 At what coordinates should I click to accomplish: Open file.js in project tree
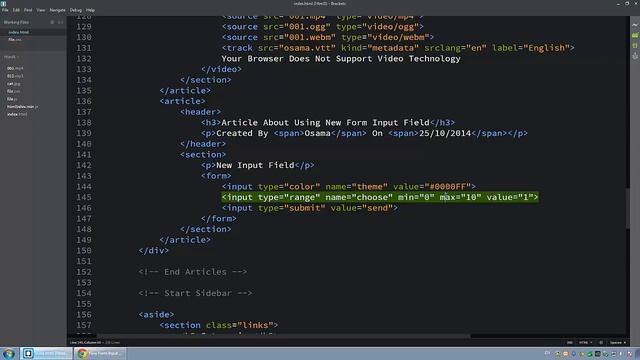pos(12,99)
